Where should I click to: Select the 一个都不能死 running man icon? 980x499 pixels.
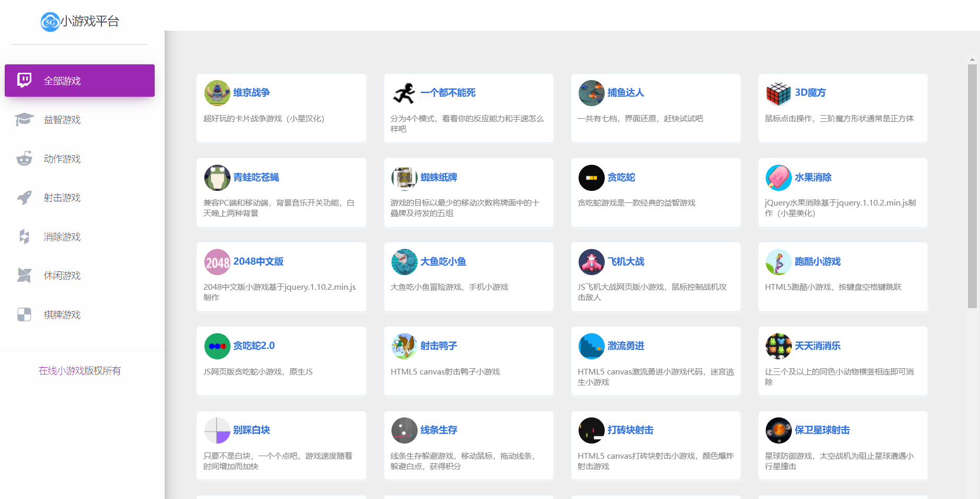tap(404, 93)
